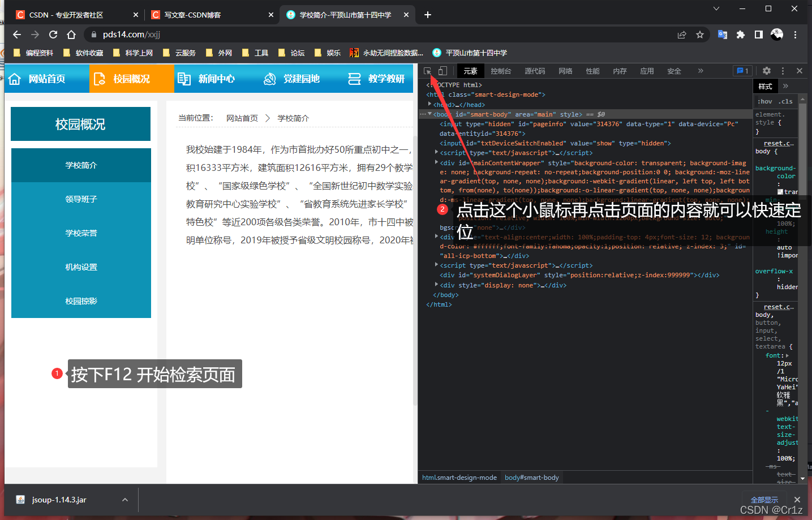Open Chrome's three-dot main menu

795,35
